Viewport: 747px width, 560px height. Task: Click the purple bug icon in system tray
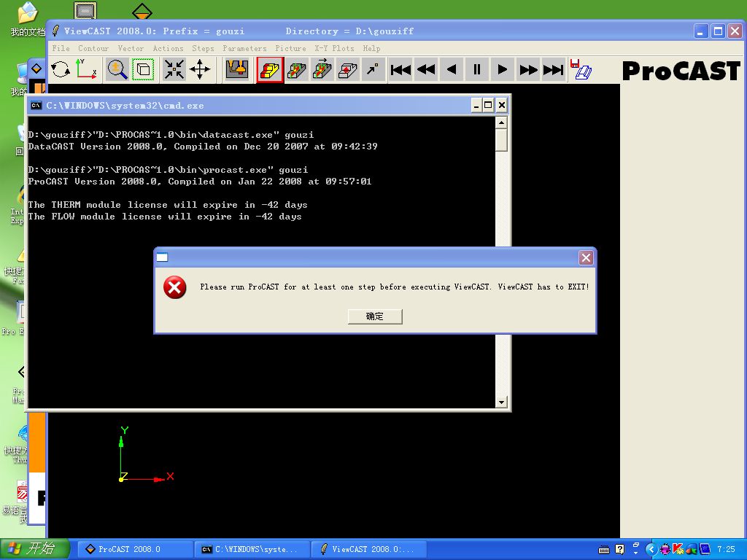coord(665,550)
